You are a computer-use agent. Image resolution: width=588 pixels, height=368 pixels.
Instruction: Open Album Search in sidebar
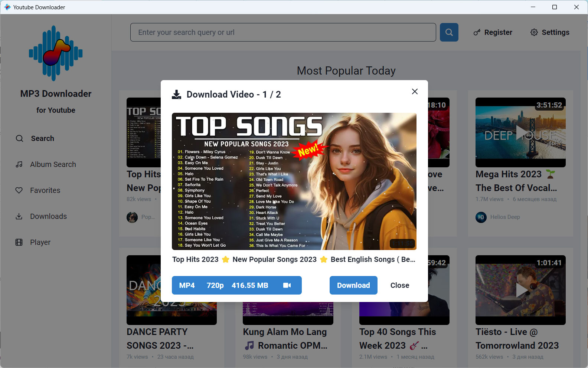(53, 164)
